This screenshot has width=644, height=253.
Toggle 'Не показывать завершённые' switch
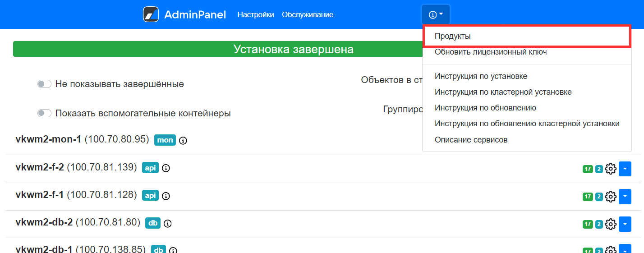[x=44, y=84]
